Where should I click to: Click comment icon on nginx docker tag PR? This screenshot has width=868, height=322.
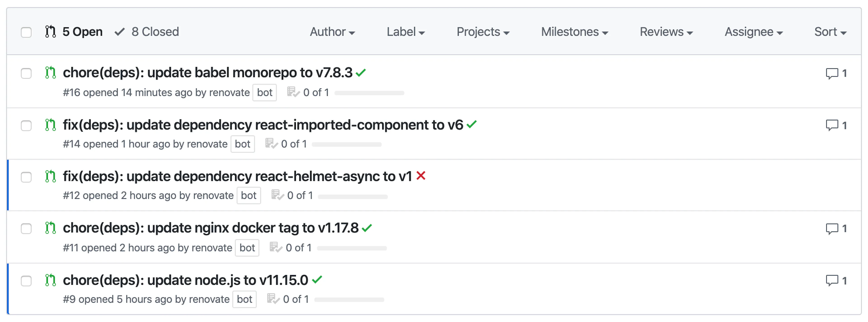(832, 229)
